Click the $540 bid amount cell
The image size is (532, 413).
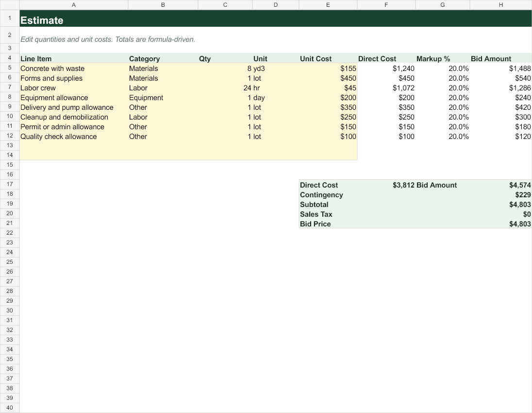coord(501,78)
